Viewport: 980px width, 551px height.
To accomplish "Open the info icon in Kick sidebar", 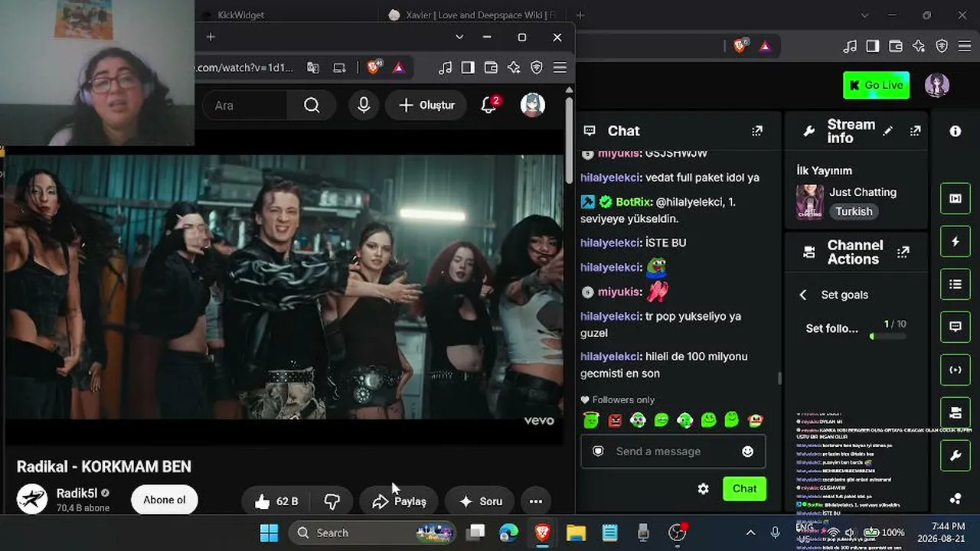I will pos(955,131).
